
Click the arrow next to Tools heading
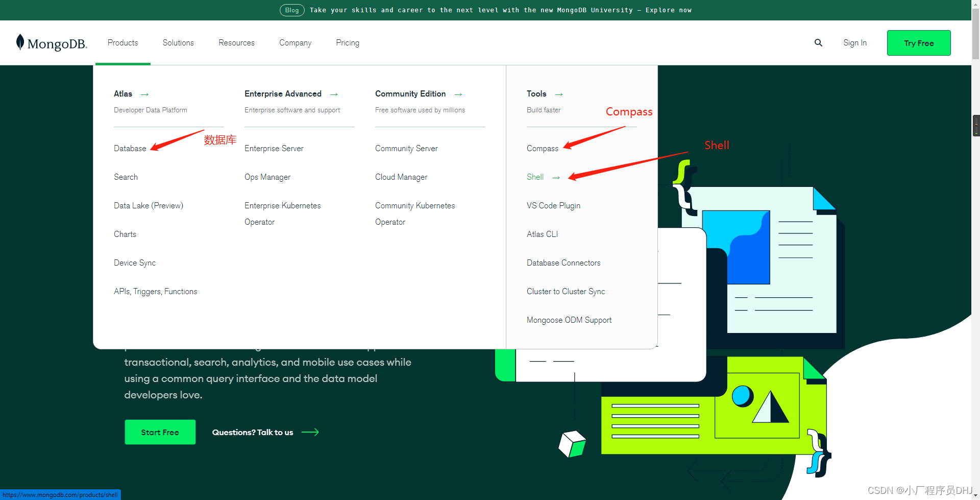(x=559, y=94)
